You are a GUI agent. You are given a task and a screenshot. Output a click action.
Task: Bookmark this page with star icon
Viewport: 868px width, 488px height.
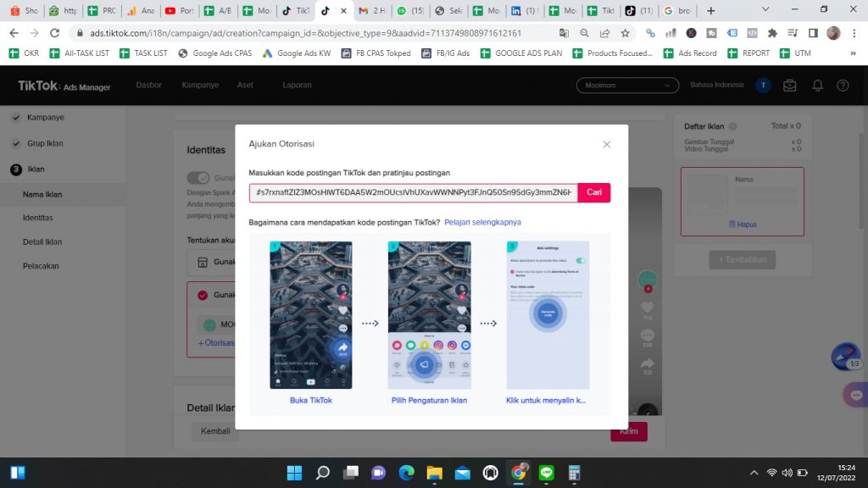(x=625, y=33)
